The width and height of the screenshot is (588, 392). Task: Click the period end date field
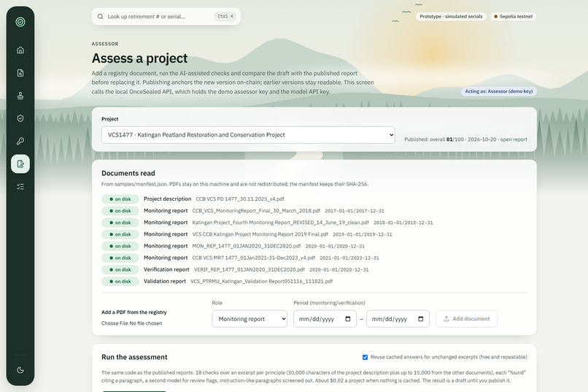398,319
